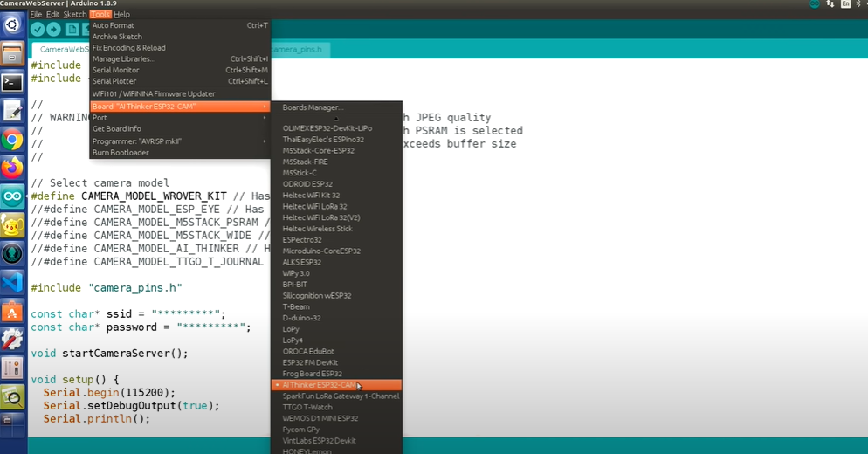Open the GitKraken dock icon
868x454 pixels.
pyautogui.click(x=12, y=254)
